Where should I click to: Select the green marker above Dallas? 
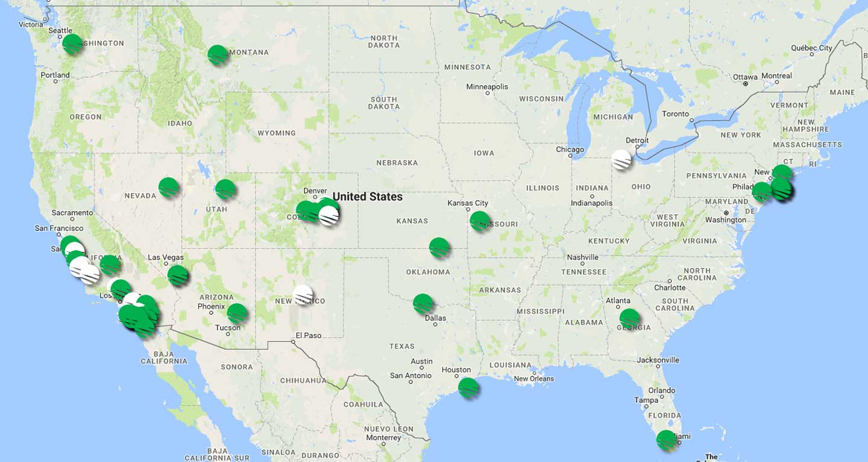[x=423, y=303]
